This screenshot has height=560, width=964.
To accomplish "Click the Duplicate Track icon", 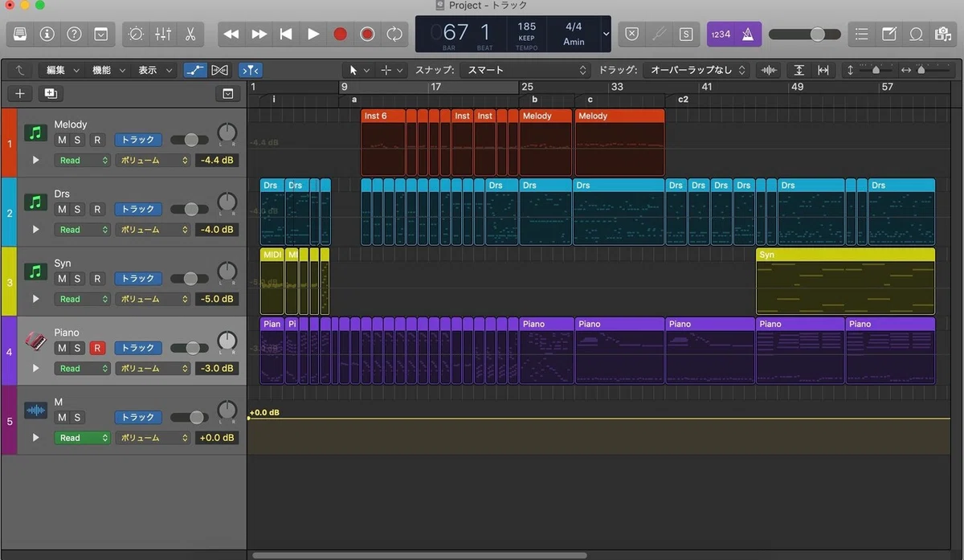I will pyautogui.click(x=51, y=94).
